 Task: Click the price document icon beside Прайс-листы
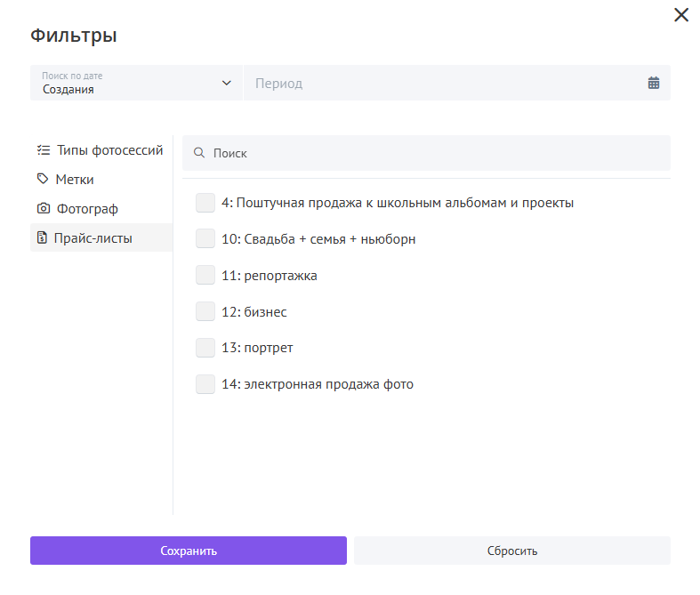coord(42,237)
